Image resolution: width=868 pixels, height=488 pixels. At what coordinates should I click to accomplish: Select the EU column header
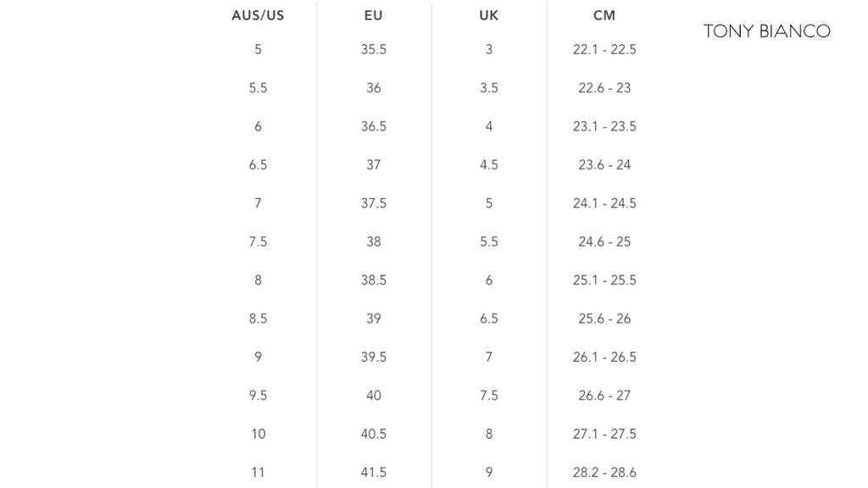pyautogui.click(x=374, y=15)
